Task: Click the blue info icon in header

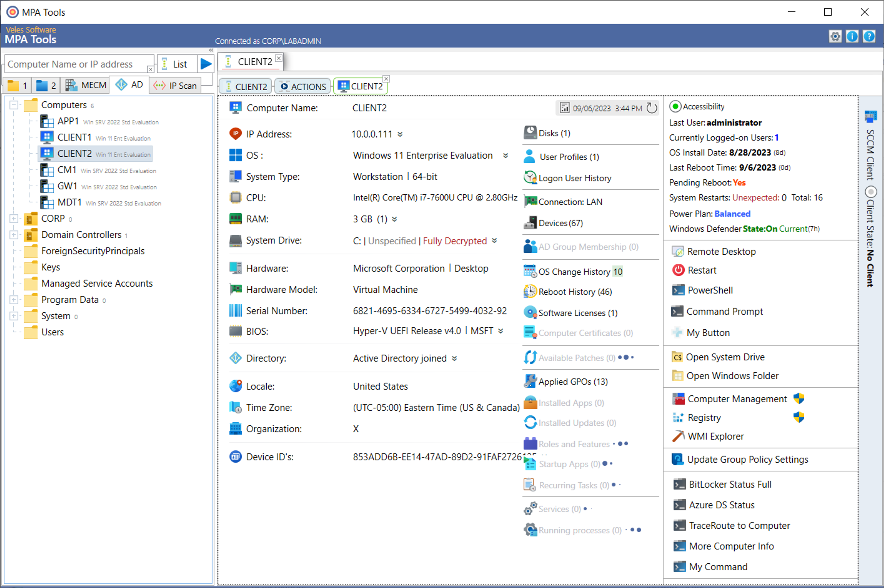Action: click(852, 36)
